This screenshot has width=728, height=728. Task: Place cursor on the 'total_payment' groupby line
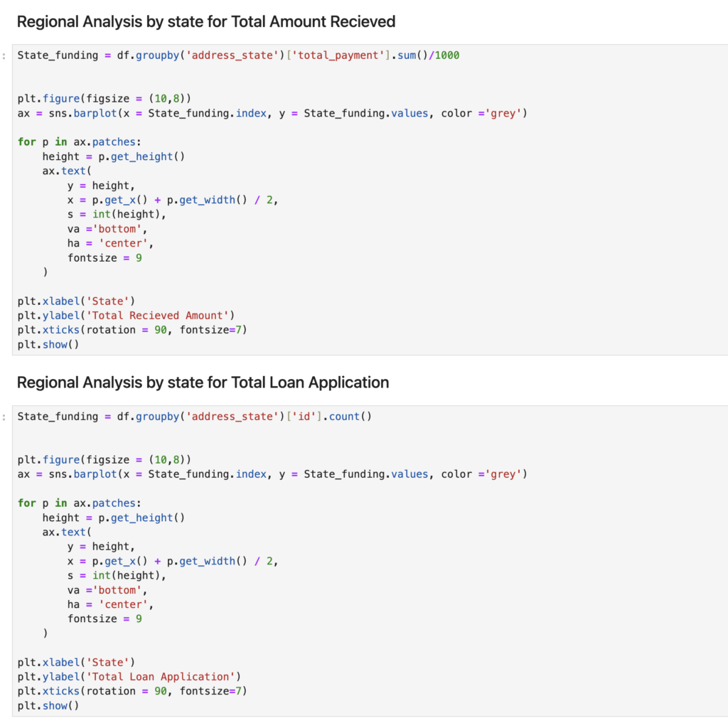[x=238, y=55]
